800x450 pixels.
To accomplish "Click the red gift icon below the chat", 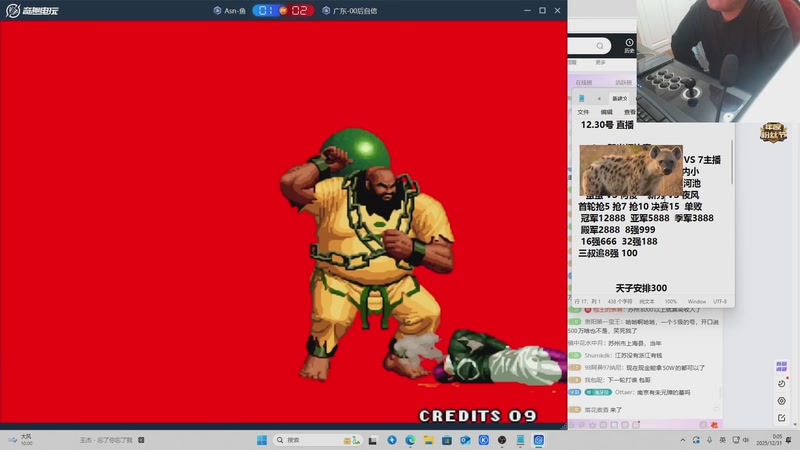I will click(714, 424).
